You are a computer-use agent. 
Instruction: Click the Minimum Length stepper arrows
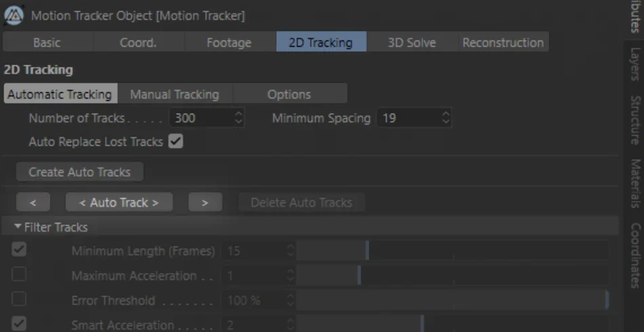pos(291,251)
